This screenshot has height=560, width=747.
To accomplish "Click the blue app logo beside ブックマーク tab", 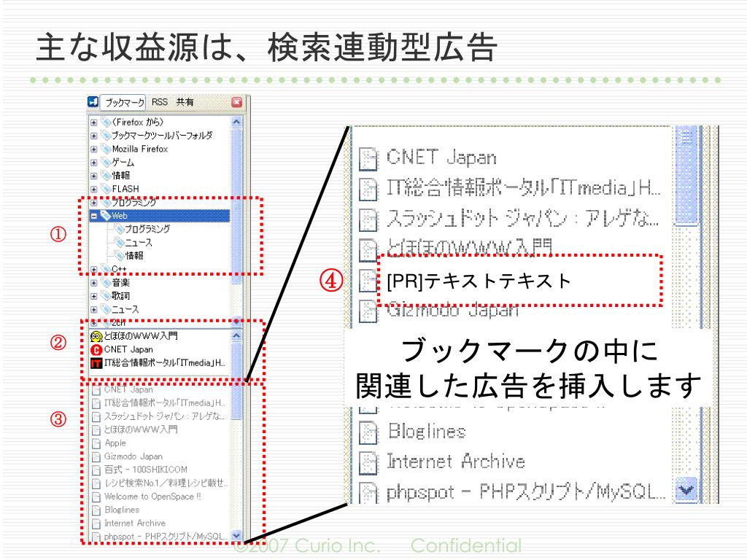I will click(x=93, y=102).
